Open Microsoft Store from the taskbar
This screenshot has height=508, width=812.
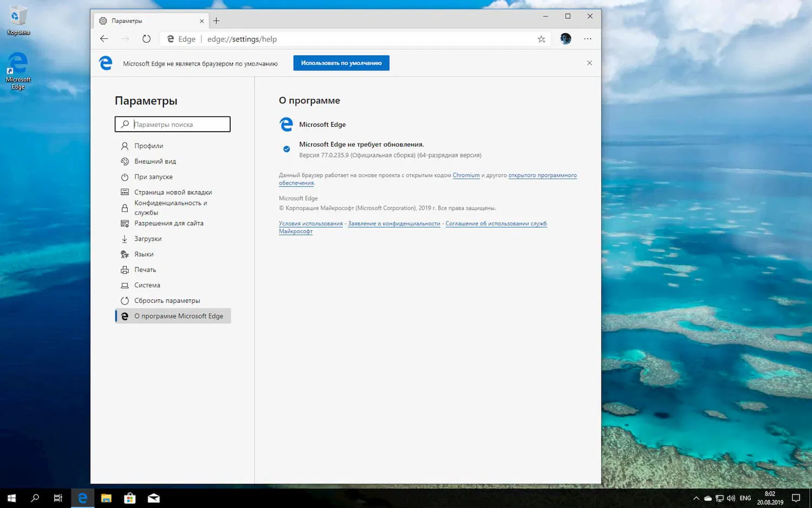pyautogui.click(x=129, y=498)
